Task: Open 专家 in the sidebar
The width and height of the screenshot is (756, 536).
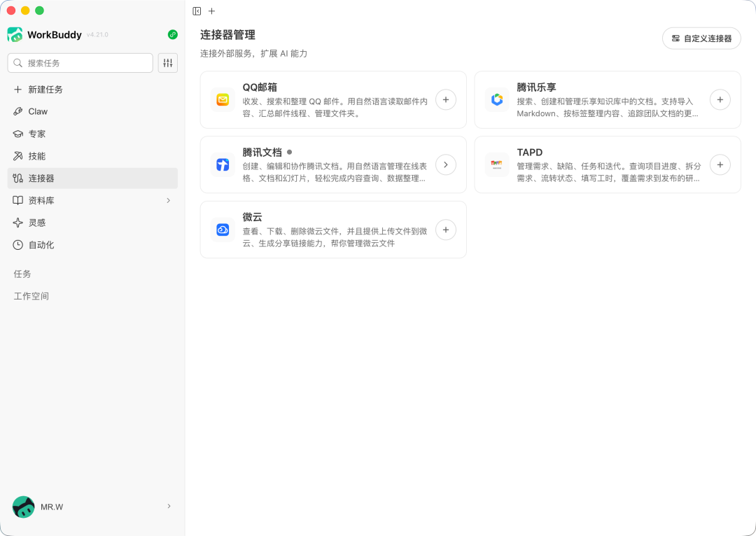Action: coord(92,134)
